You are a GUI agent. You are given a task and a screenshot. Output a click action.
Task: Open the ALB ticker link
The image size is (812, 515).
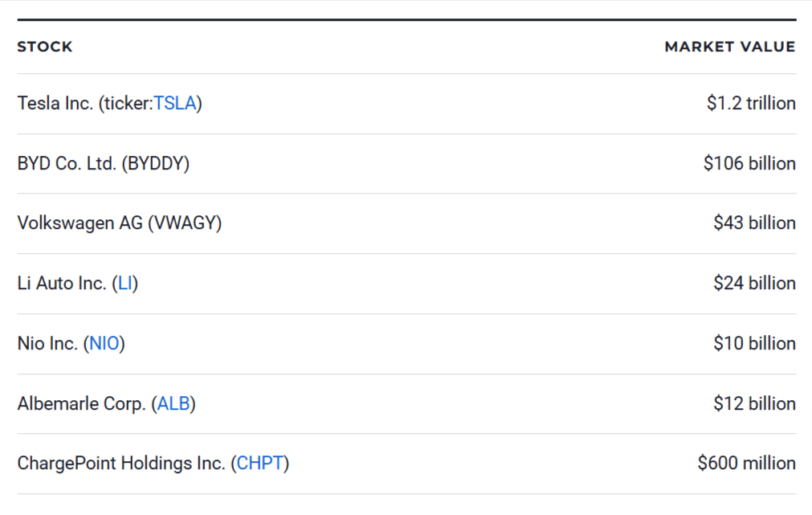click(x=173, y=404)
